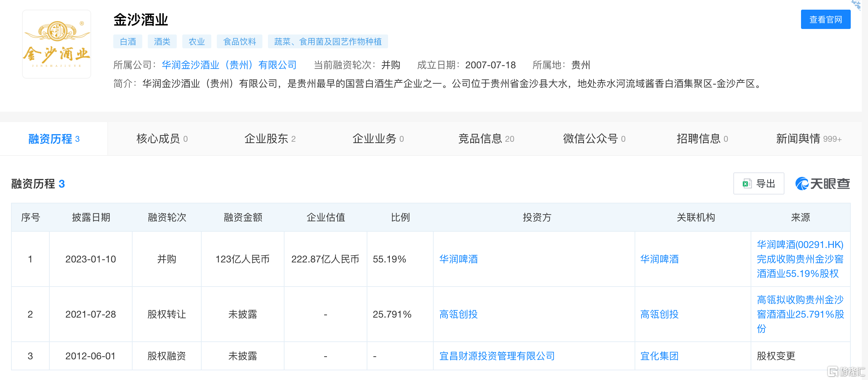The height and width of the screenshot is (380, 868).
Task: Select the 蔬菜、食用菌及园艺作物种植 tag
Action: [x=328, y=42]
